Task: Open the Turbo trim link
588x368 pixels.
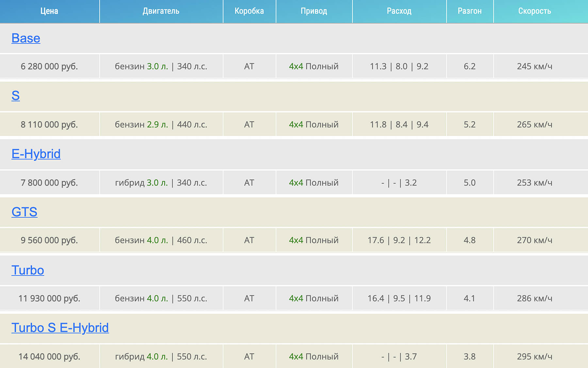Action: click(x=28, y=270)
